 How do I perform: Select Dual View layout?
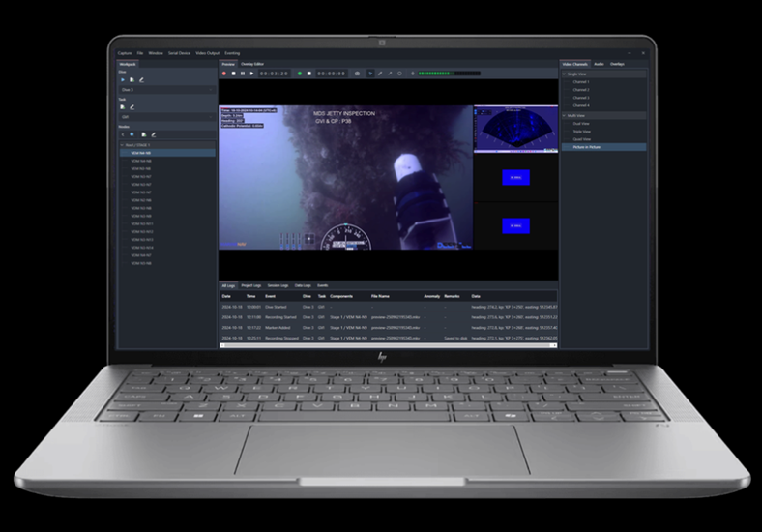click(581, 124)
